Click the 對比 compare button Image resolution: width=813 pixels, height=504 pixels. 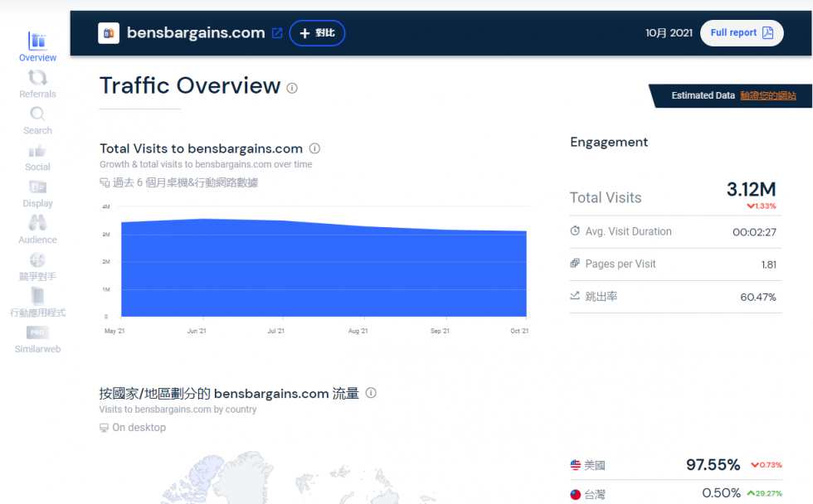click(317, 33)
